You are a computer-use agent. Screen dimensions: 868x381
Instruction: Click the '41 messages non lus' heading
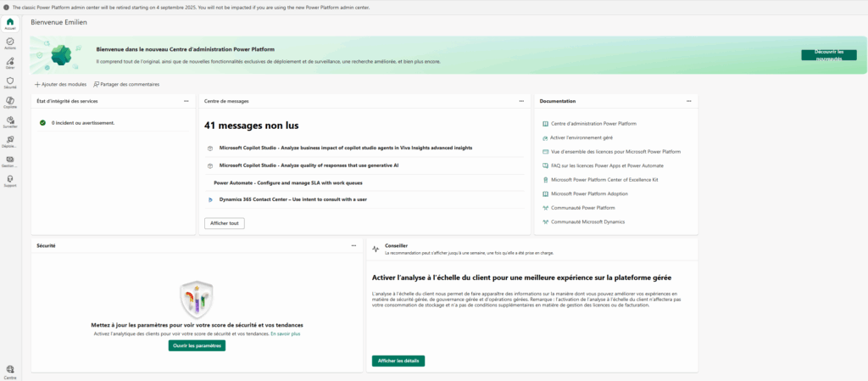click(x=251, y=126)
